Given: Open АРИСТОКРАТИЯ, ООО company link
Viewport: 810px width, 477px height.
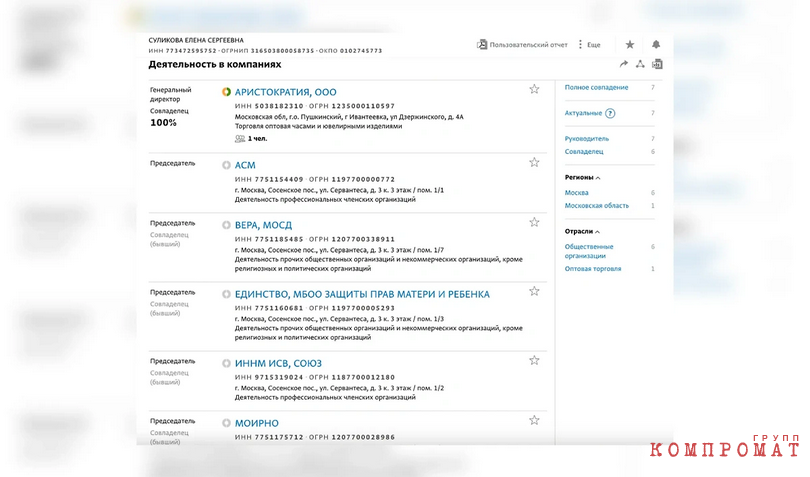Looking at the screenshot, I should (x=285, y=92).
